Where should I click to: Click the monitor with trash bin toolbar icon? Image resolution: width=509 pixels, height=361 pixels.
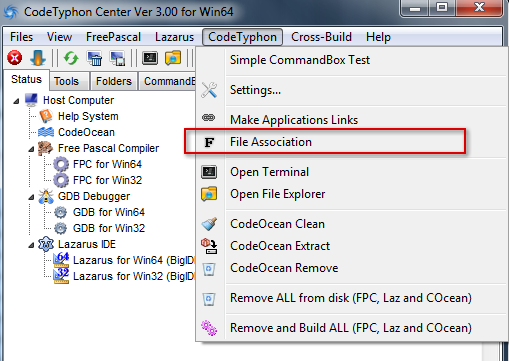pyautogui.click(x=94, y=58)
